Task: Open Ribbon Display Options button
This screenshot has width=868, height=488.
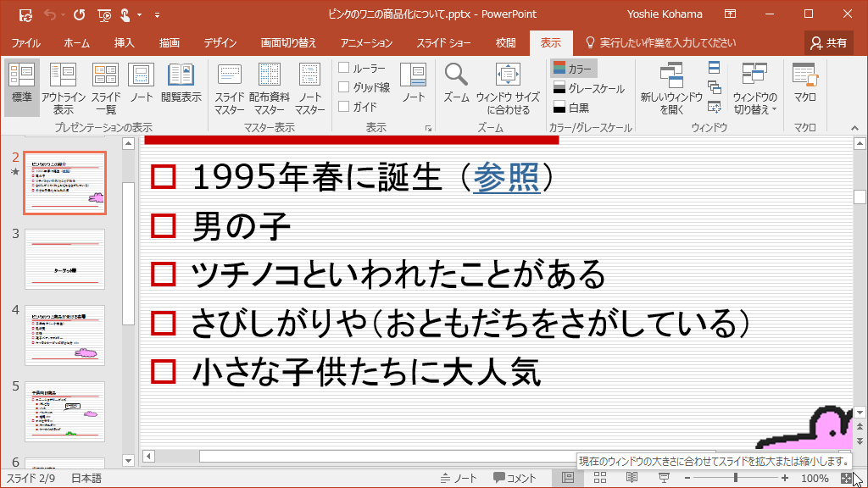Action: click(730, 14)
